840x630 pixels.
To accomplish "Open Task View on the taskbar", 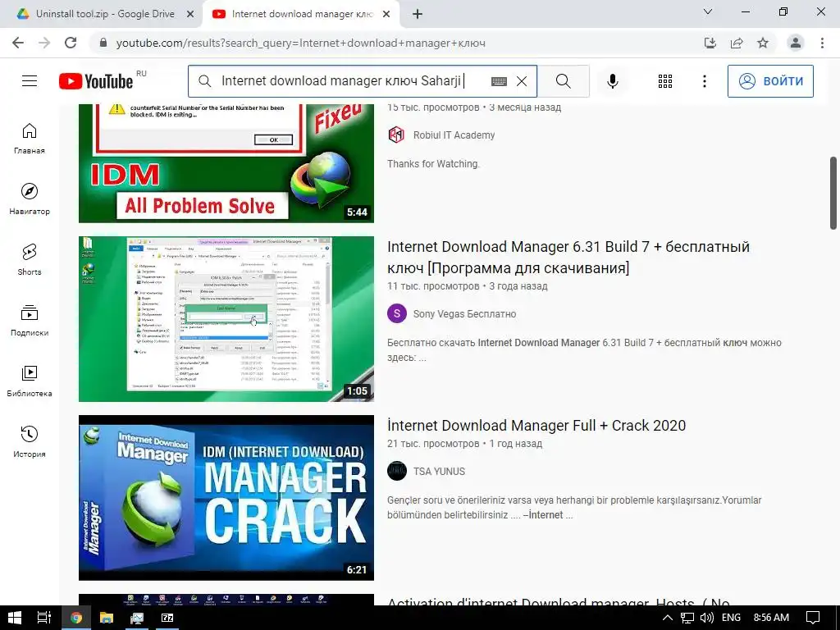I will (44, 618).
